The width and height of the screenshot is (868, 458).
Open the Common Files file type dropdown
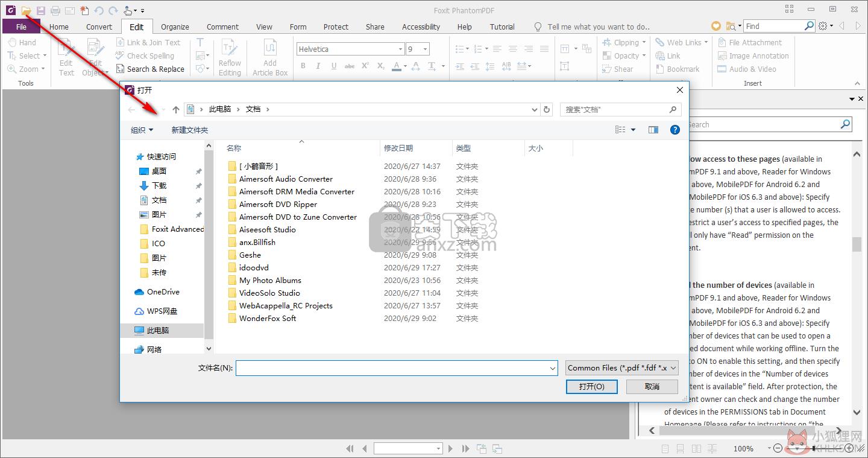(622, 367)
